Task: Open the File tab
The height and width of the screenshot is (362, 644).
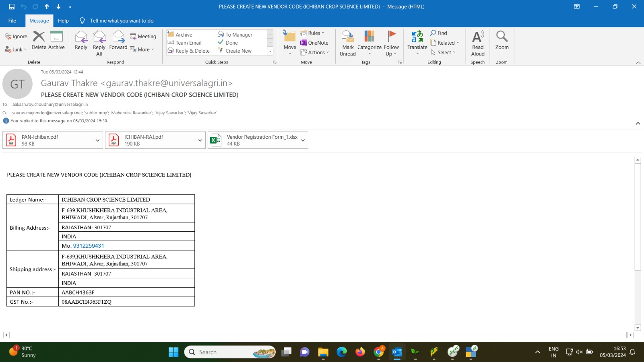Action: coord(12,21)
